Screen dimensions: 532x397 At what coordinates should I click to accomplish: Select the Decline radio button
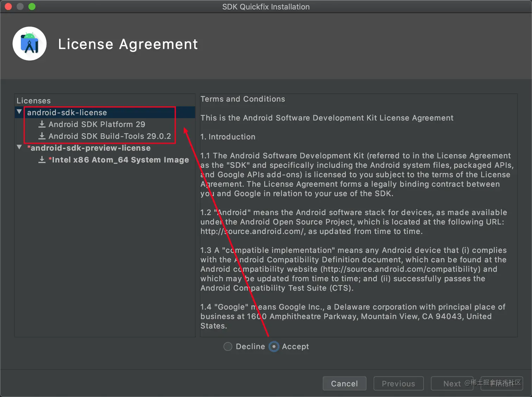click(x=228, y=346)
